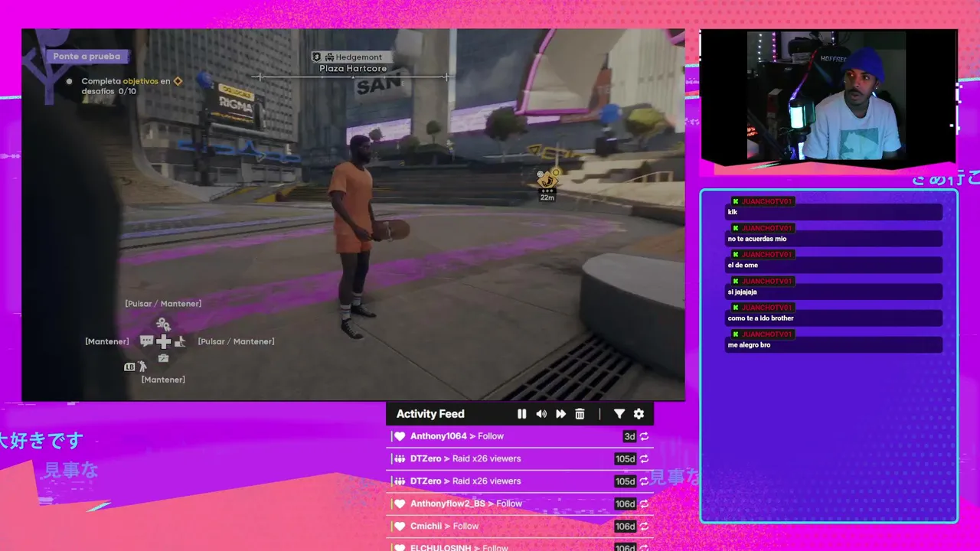Click chat message 'klk'

[833, 212]
